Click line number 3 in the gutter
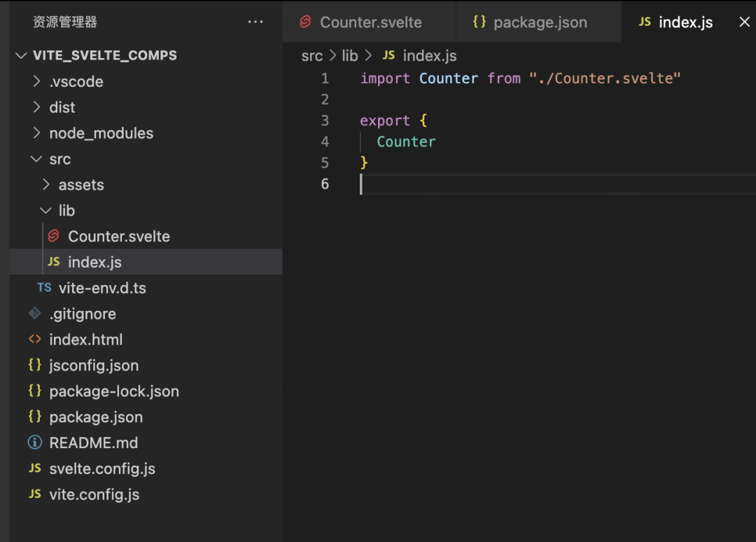Screen dimensions: 756x542 [325, 120]
